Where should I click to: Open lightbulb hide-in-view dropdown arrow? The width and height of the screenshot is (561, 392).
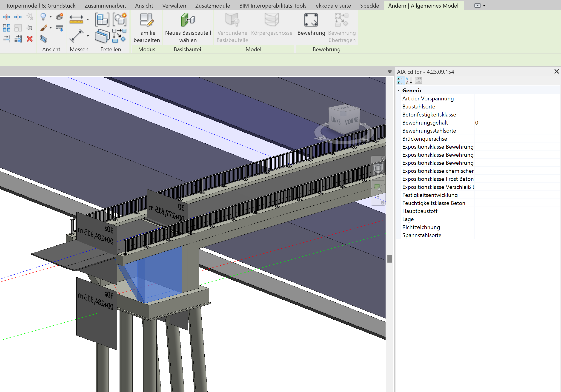[x=51, y=17]
